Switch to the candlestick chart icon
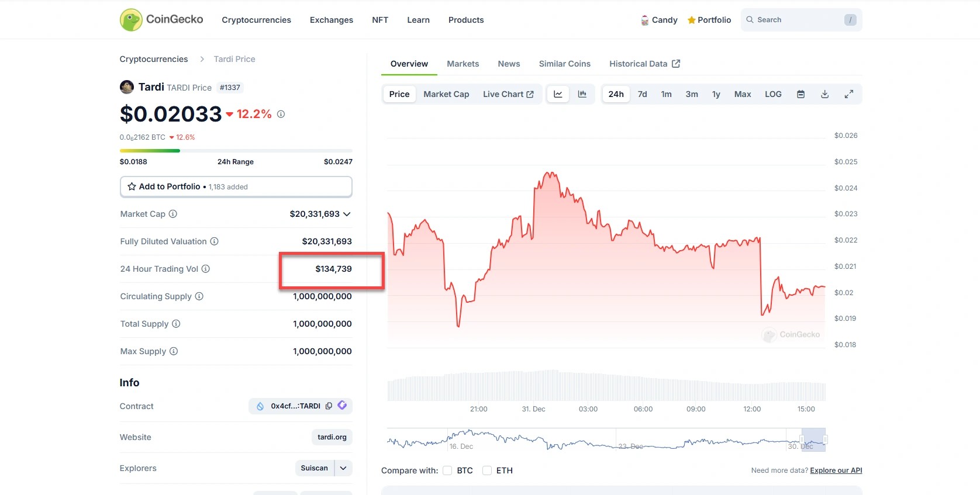The width and height of the screenshot is (980, 495). (x=582, y=94)
